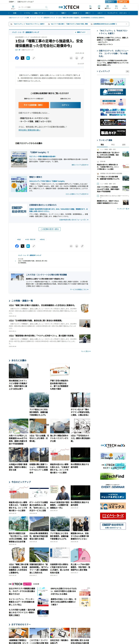The width and height of the screenshot is (139, 644).
Task: Copy link icon below article title
Action: pyautogui.click(x=34, y=58)
